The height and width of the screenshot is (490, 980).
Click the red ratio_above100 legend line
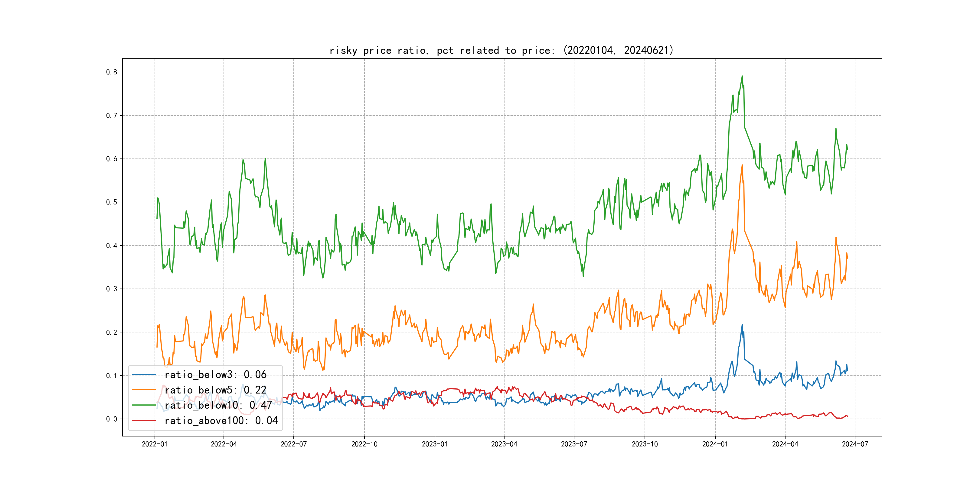pos(144,420)
